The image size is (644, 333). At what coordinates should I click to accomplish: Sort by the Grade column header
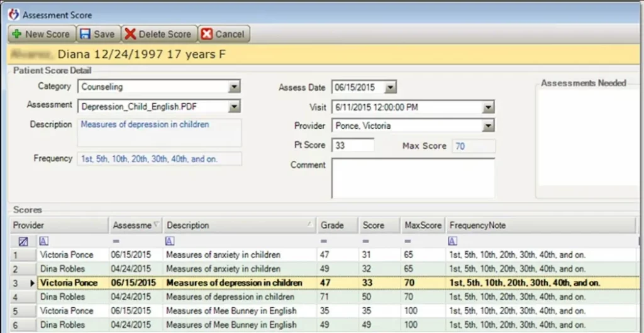pyautogui.click(x=337, y=225)
